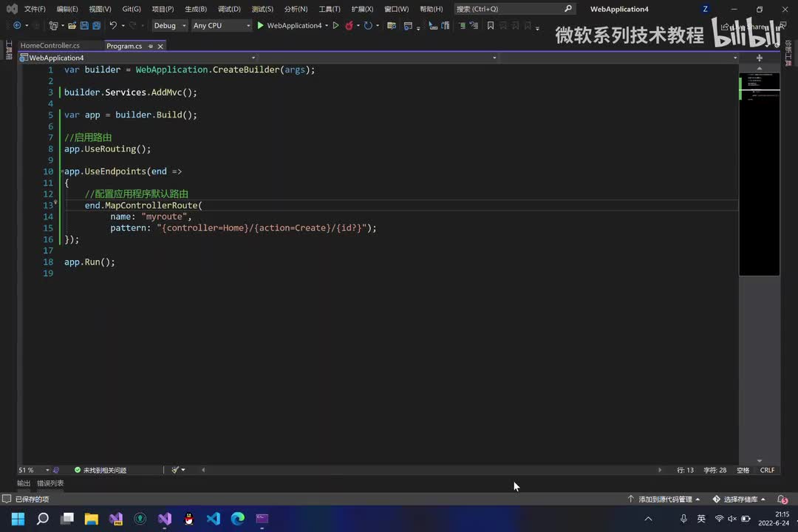Image resolution: width=798 pixels, height=532 pixels.
Task: Open File Explorer from the taskbar
Action: tap(91, 518)
